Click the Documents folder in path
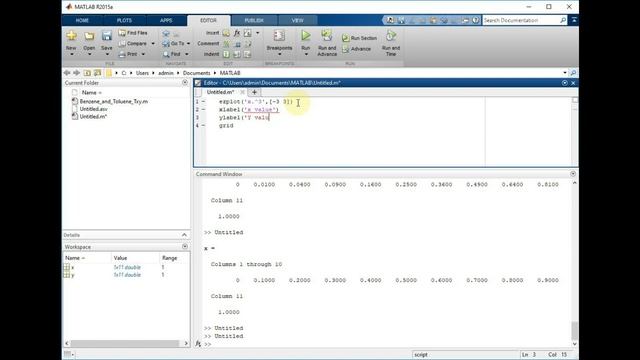The height and width of the screenshot is (360, 640). (x=196, y=73)
